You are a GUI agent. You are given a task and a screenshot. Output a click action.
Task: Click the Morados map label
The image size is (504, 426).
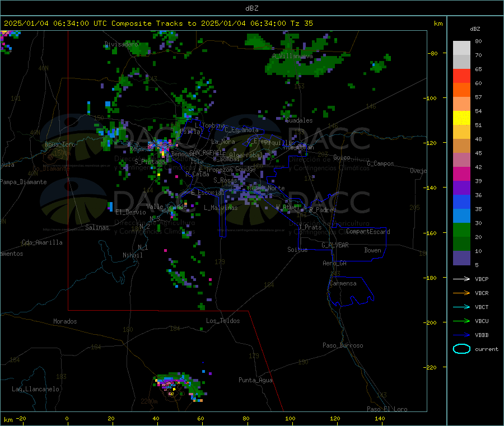65,321
